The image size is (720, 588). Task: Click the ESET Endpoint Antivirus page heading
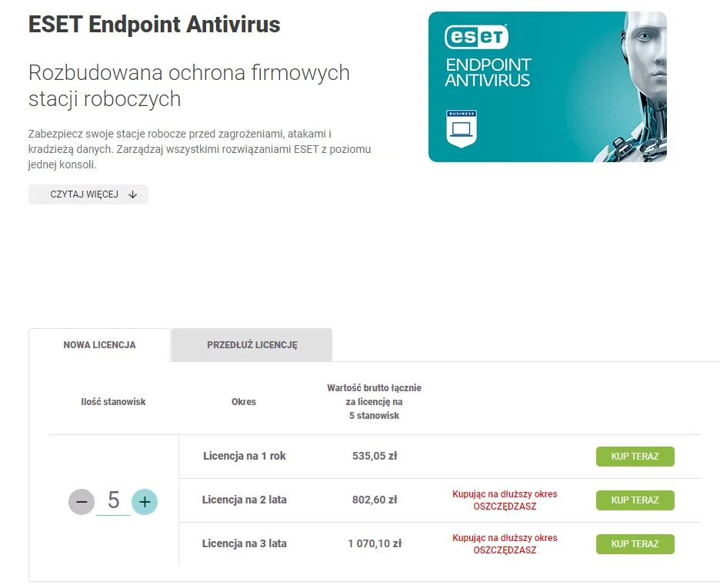pyautogui.click(x=155, y=25)
